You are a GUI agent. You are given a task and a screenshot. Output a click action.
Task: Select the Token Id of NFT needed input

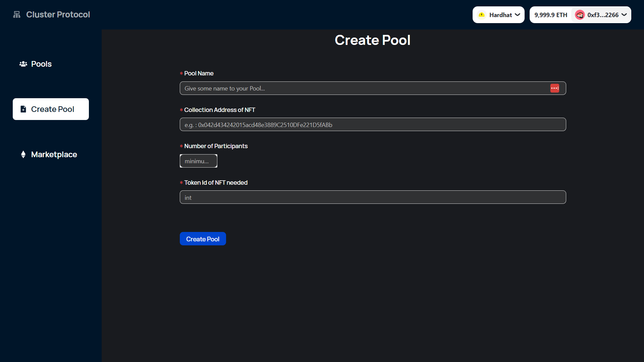[372, 197]
